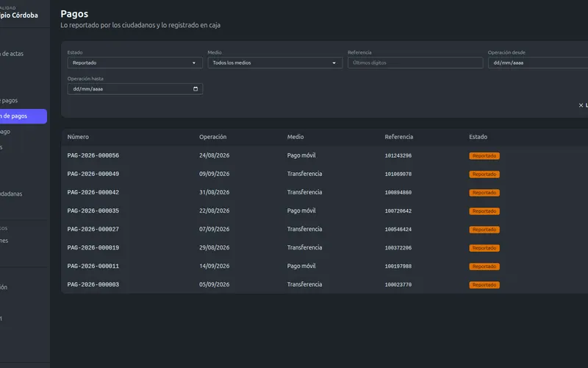Image resolution: width=588 pixels, height=368 pixels.
Task: Click the reference number 100372206
Action: 398,247
